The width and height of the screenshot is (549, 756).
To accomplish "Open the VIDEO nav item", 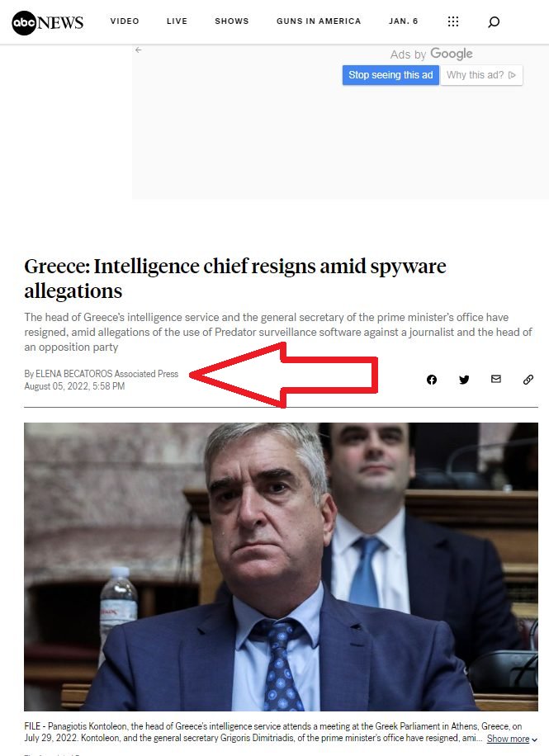I will point(125,21).
